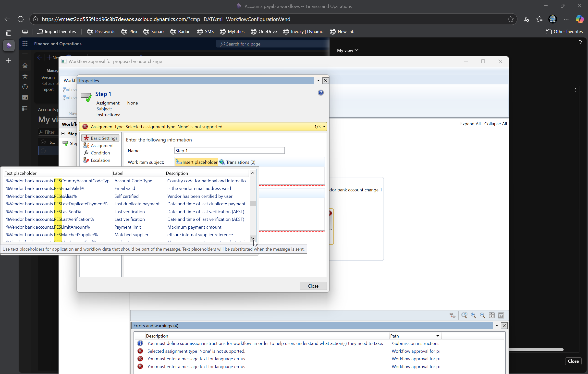588x374 pixels.
Task: Open the Sonarr bookmark
Action: pos(154,31)
